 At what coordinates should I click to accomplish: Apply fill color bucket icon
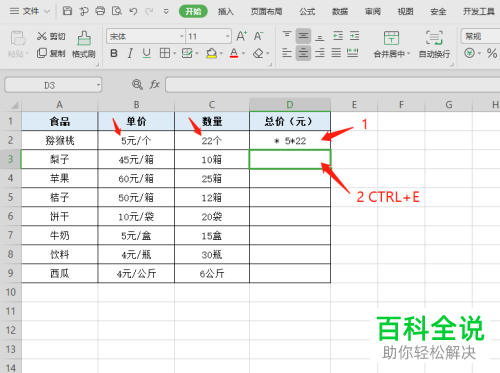(x=211, y=53)
